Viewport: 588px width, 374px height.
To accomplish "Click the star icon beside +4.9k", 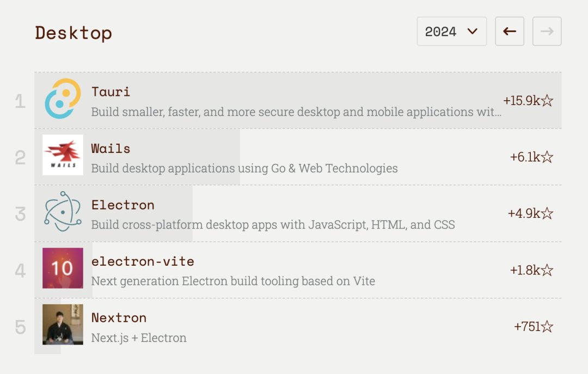I will click(x=547, y=213).
